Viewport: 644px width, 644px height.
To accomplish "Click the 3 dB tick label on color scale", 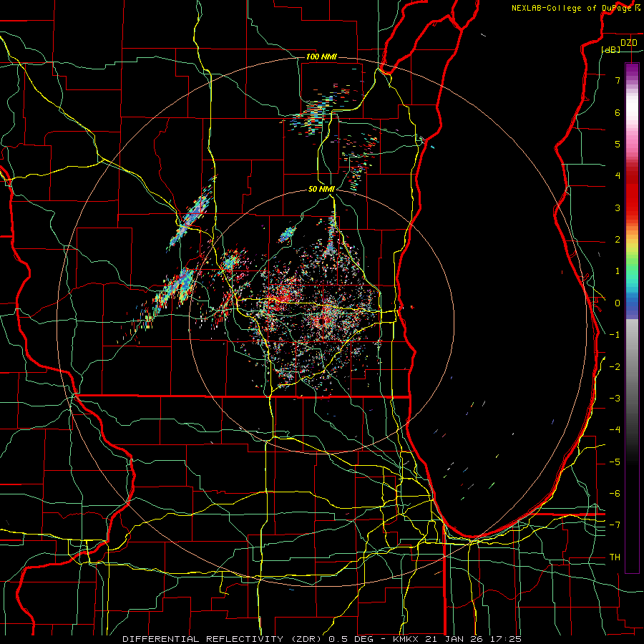I will click(x=618, y=208).
